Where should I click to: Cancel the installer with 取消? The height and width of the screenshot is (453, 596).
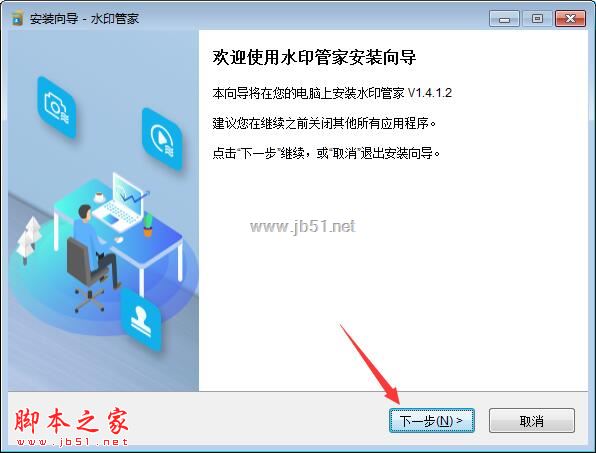point(532,421)
